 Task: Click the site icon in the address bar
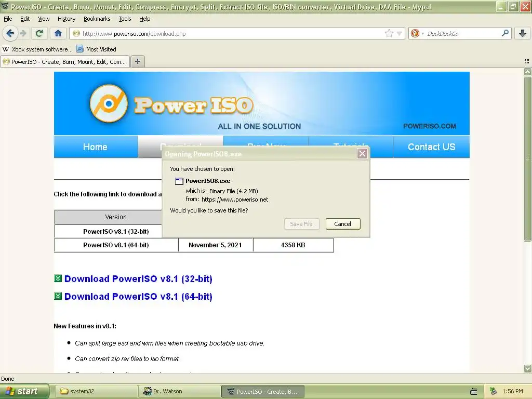pos(76,34)
